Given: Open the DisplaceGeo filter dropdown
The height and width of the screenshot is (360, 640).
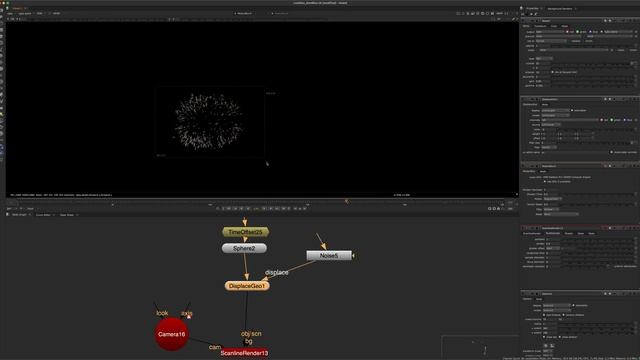Looking at the screenshot, I should coord(549,147).
